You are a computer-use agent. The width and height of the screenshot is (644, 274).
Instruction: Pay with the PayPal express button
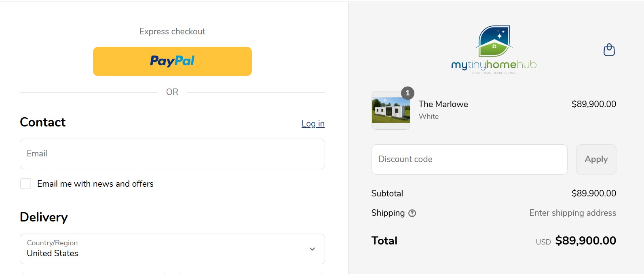172,61
